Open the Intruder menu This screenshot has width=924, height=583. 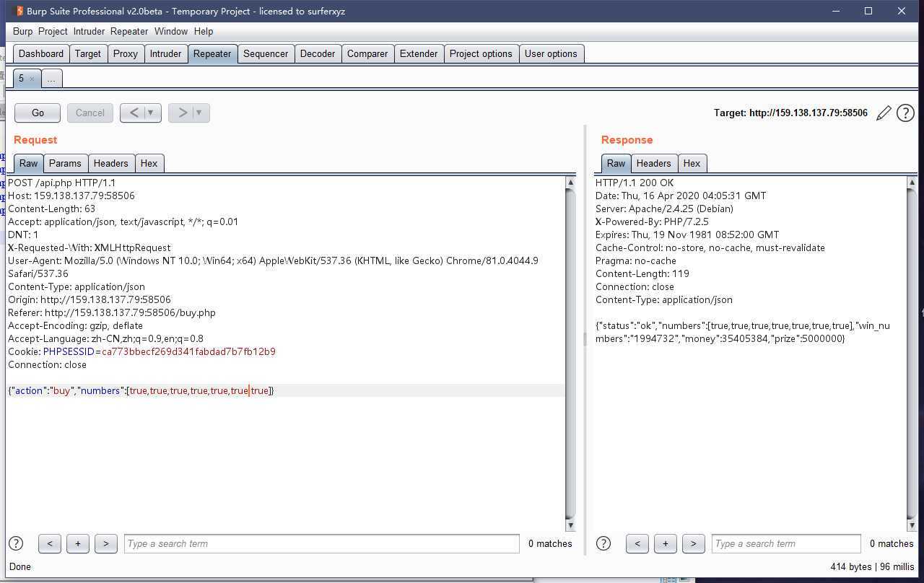tap(89, 31)
